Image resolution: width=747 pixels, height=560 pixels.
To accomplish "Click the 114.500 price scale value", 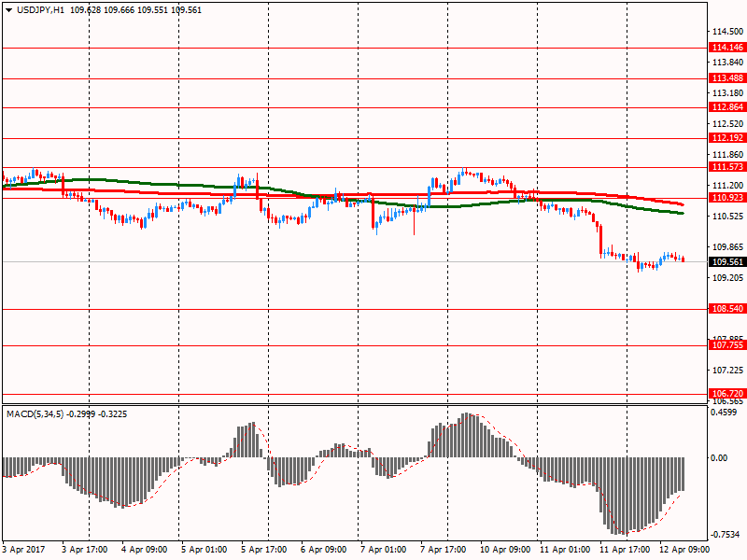I will pyautogui.click(x=727, y=32).
